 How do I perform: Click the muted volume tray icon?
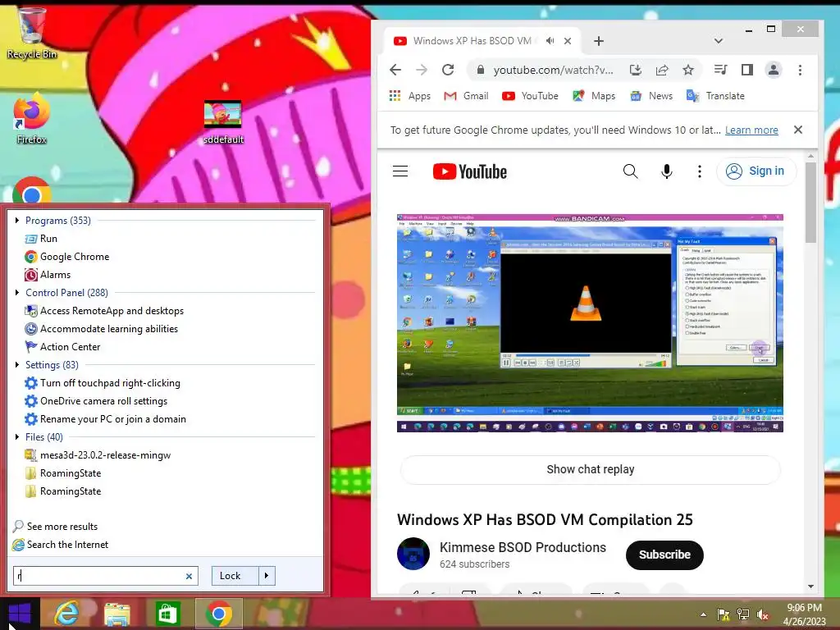click(x=762, y=615)
